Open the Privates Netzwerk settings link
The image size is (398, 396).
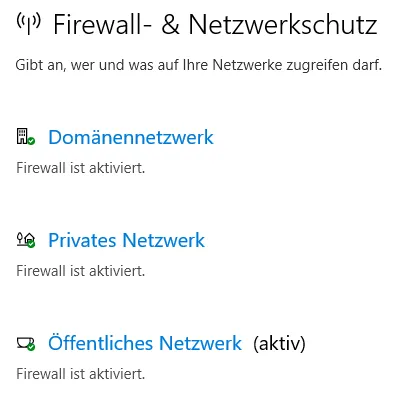click(126, 240)
